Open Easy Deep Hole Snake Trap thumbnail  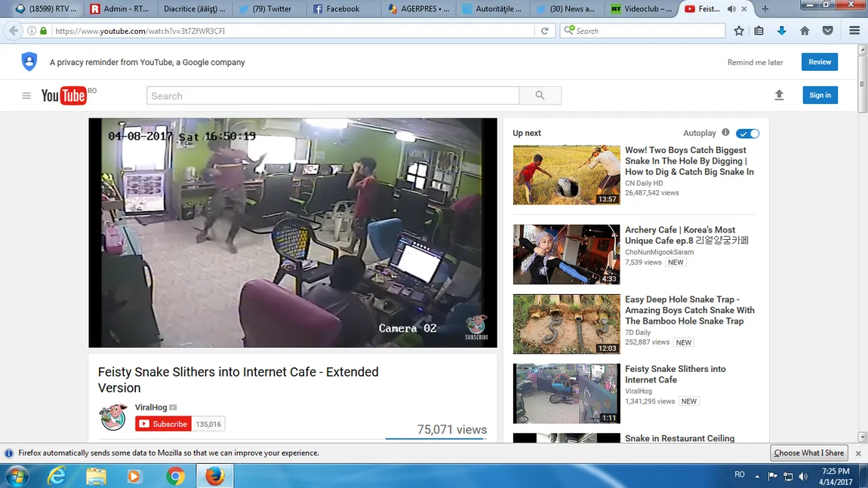[x=566, y=324]
